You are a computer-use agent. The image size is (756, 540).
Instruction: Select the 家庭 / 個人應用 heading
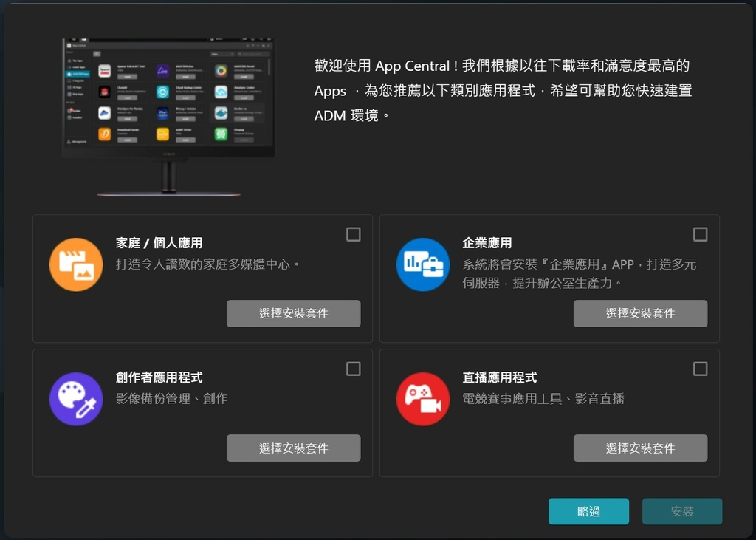(x=159, y=243)
